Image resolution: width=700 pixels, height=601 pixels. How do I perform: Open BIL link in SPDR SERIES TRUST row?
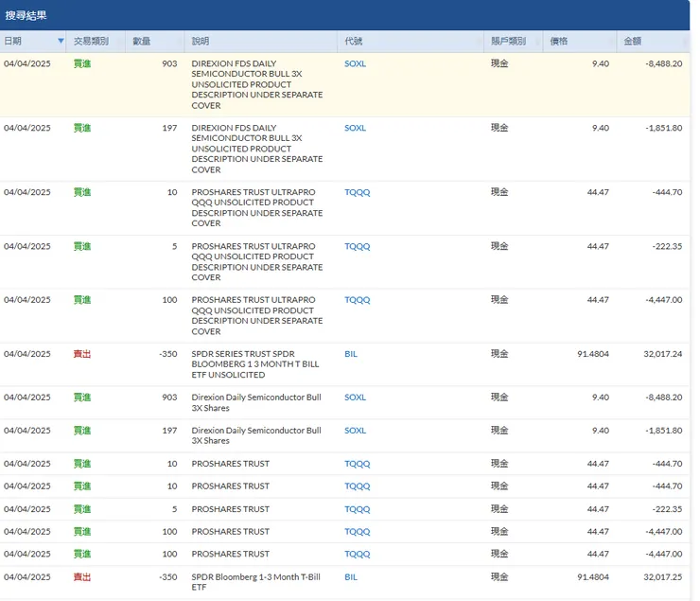[351, 354]
